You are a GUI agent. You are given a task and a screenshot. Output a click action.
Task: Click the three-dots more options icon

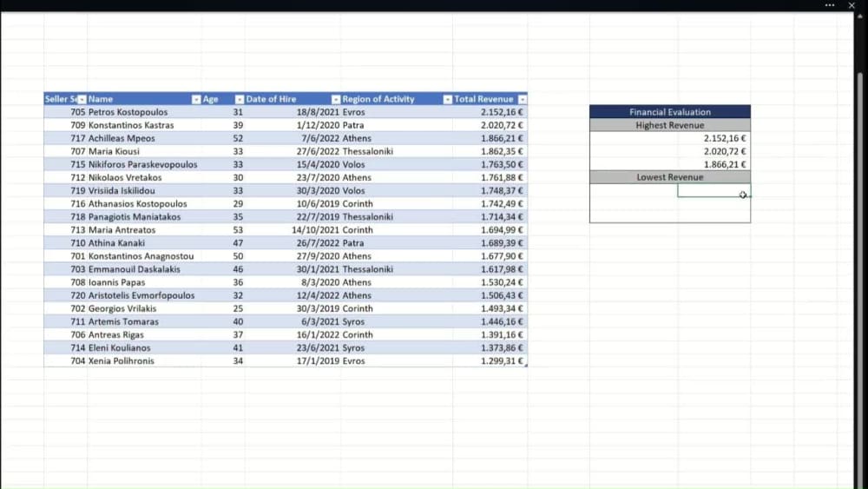click(829, 5)
